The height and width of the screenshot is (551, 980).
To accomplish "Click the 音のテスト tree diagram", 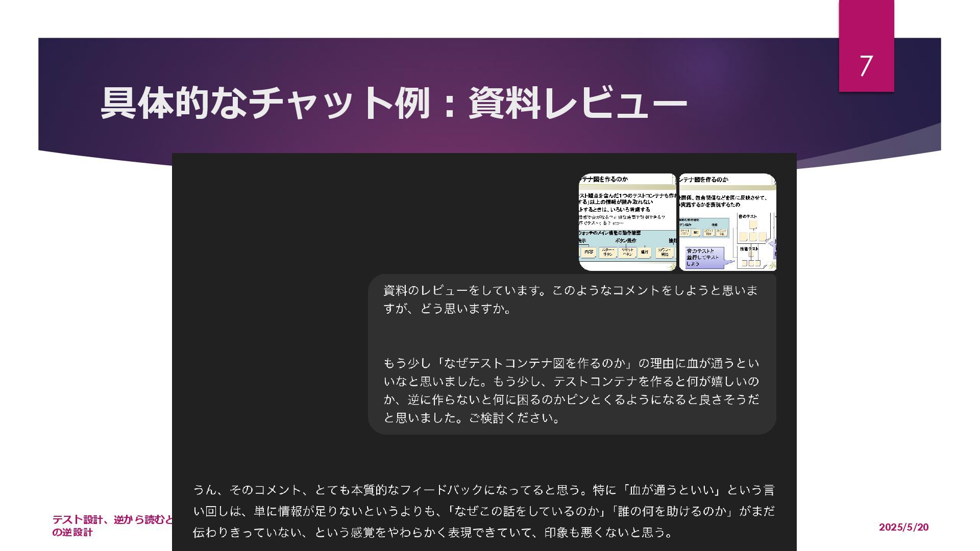I will click(752, 228).
